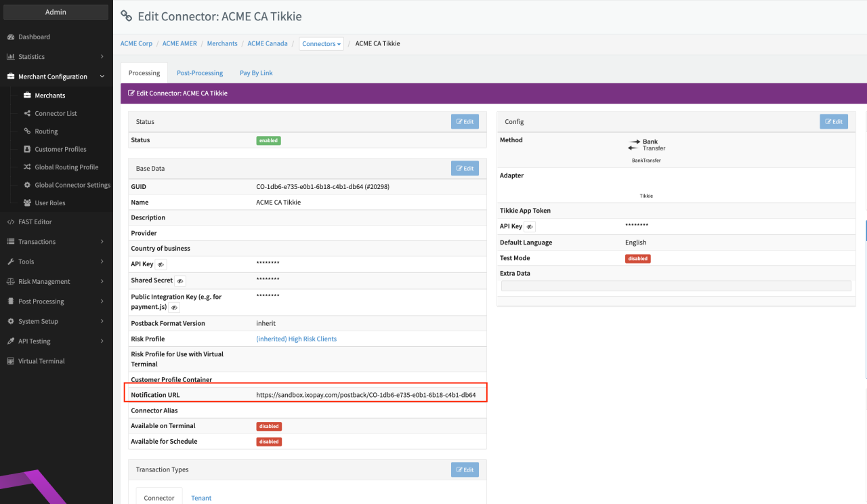Switch to the Post-Processing tab
Viewport: 867px width, 504px height.
[x=200, y=73]
